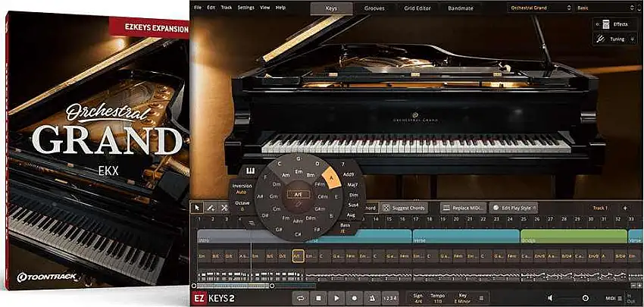Select the pencil draw tool
The width and height of the screenshot is (644, 307).
[x=211, y=208]
